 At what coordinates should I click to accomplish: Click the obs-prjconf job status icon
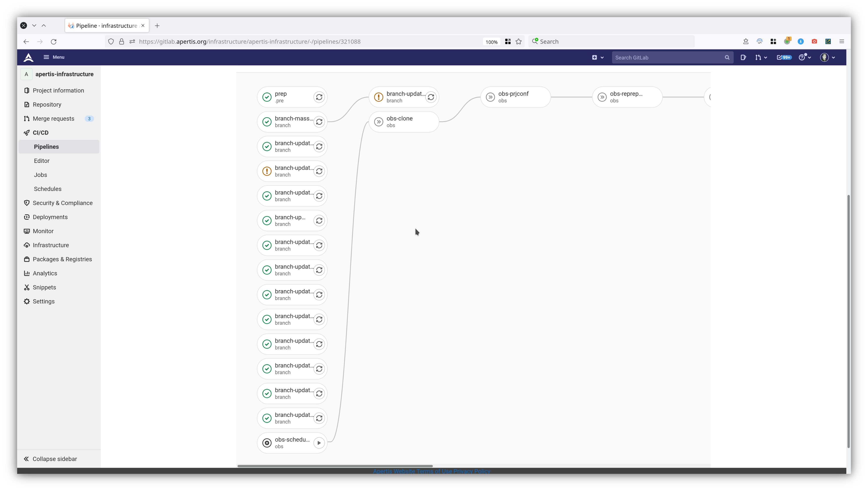[490, 97]
